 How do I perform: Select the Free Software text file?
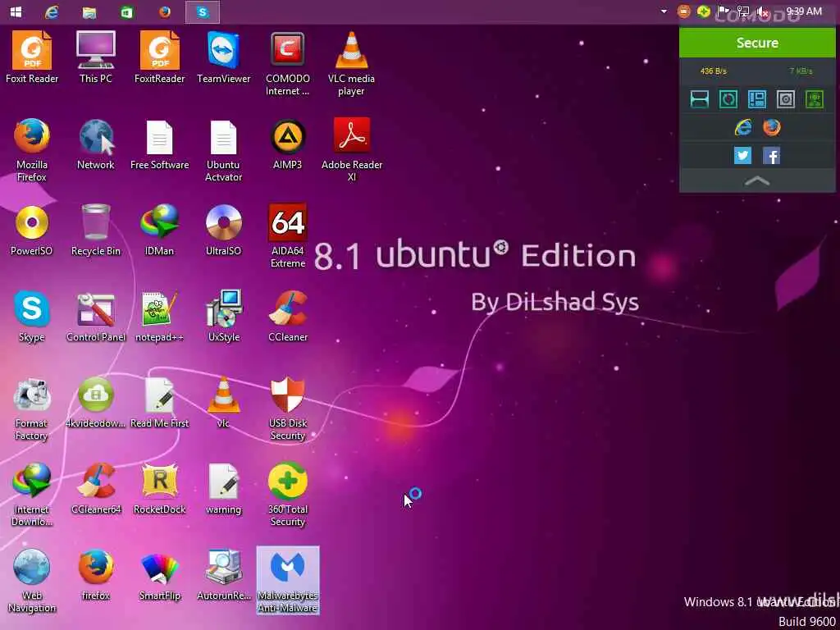(160, 144)
